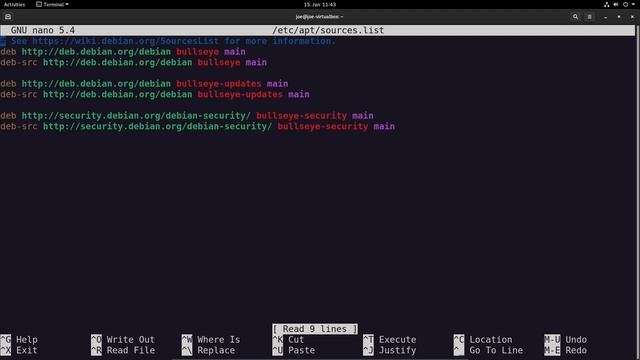The image size is (640, 360).
Task: Expand the system menu arrow
Action: pyautogui.click(x=633, y=4)
